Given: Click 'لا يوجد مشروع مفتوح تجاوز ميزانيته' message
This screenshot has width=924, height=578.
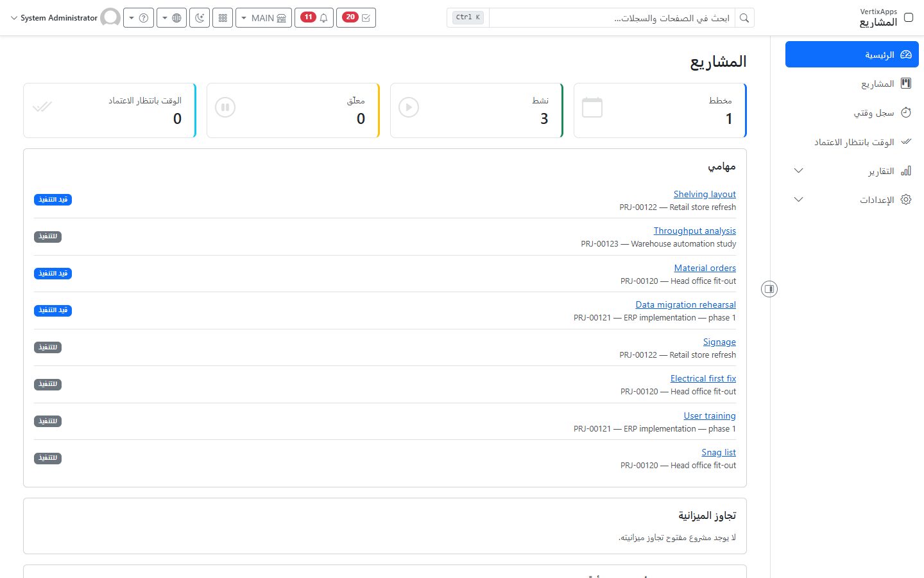Looking at the screenshot, I should pos(677,537).
